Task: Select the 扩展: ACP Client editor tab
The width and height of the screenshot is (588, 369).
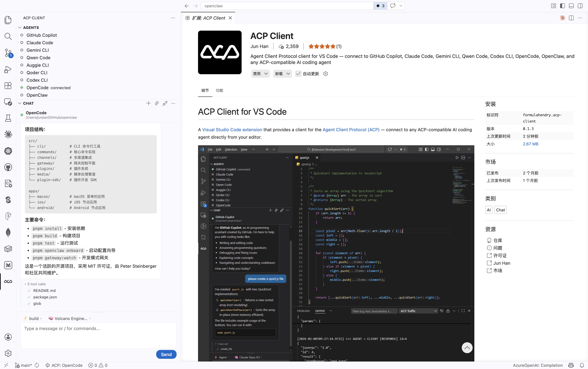Action: 208,18
